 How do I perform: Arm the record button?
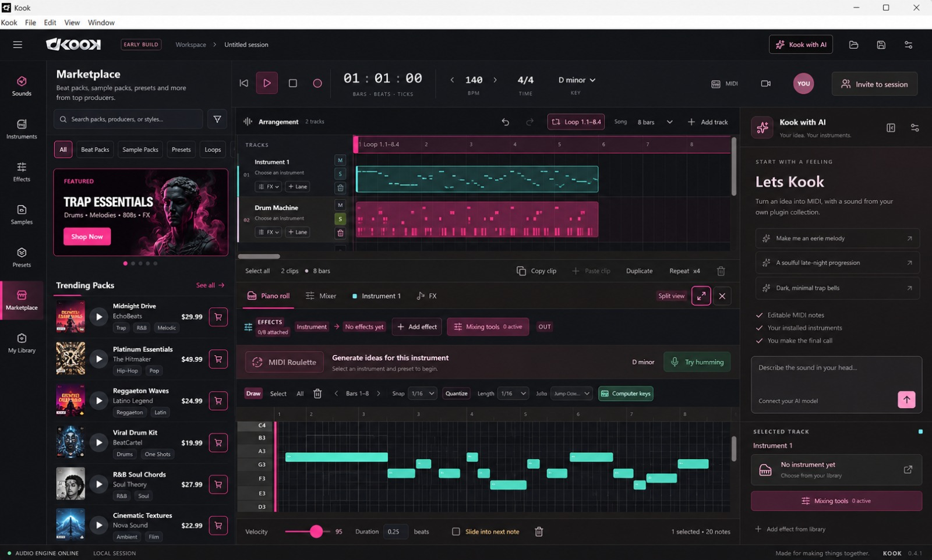[x=317, y=83]
